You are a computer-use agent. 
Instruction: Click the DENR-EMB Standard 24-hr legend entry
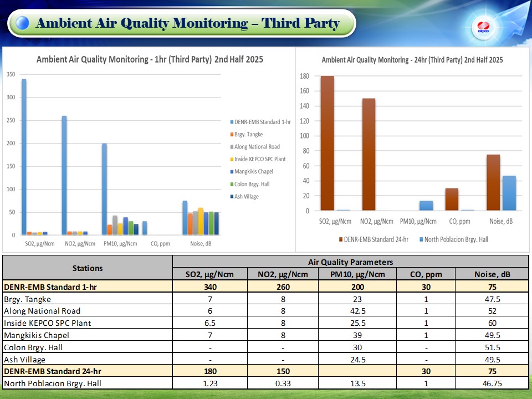[x=374, y=239]
